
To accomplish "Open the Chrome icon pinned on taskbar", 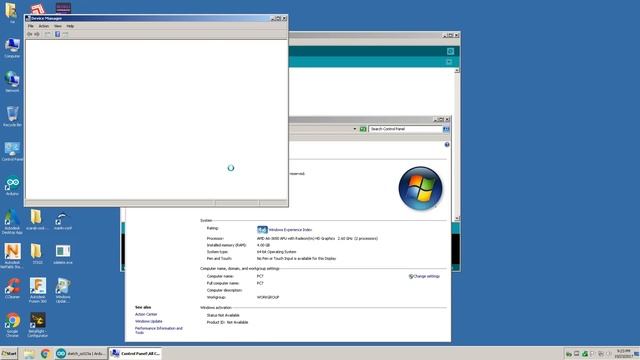I will coord(45,353).
